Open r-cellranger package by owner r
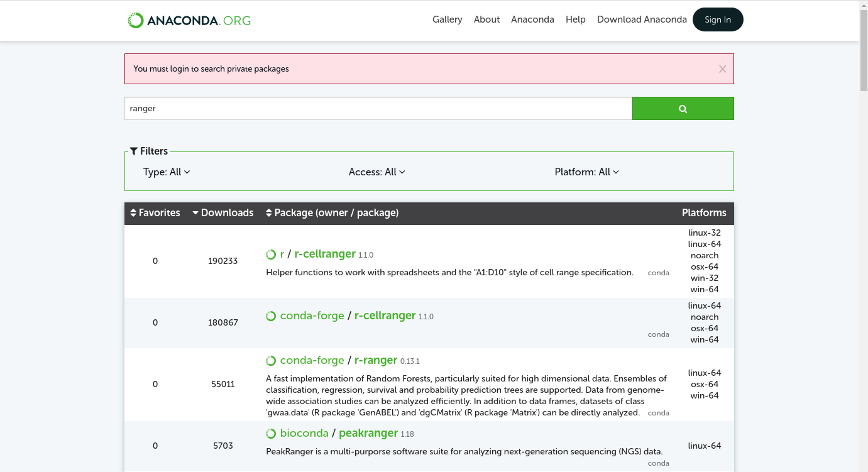Viewport: 868px width, 472px height. tap(325, 254)
